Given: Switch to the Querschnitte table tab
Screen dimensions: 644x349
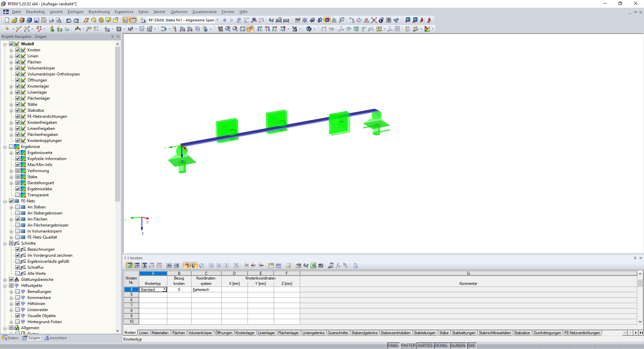Looking at the screenshot, I should [338, 333].
